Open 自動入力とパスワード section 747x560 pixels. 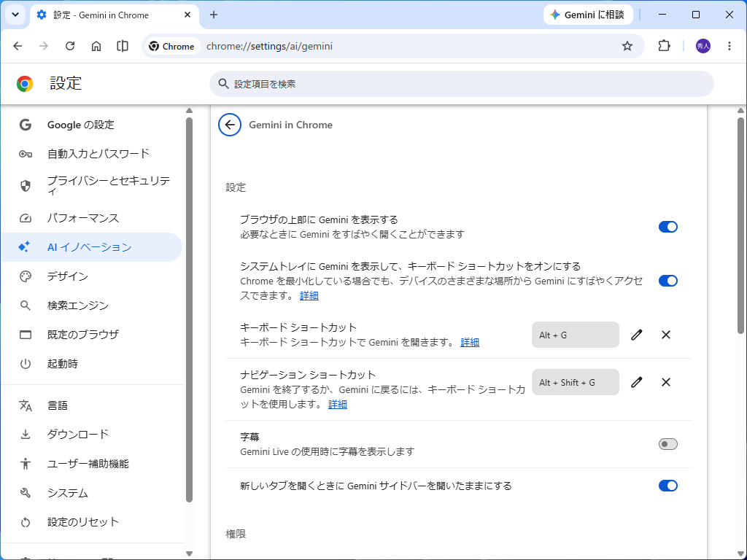click(x=92, y=154)
